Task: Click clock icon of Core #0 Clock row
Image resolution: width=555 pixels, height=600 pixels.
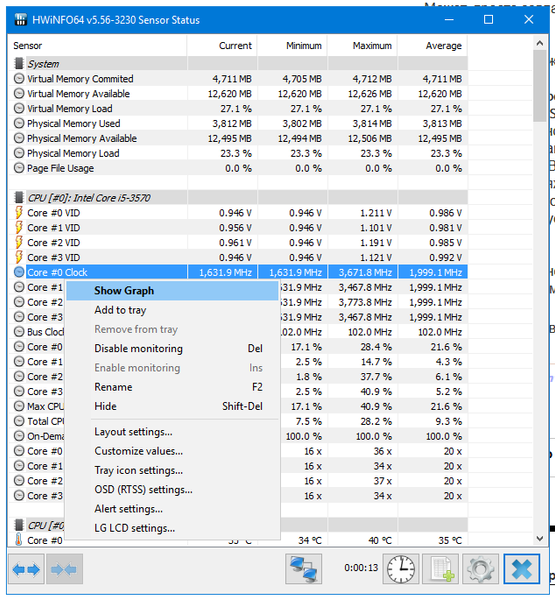Action: [x=19, y=272]
